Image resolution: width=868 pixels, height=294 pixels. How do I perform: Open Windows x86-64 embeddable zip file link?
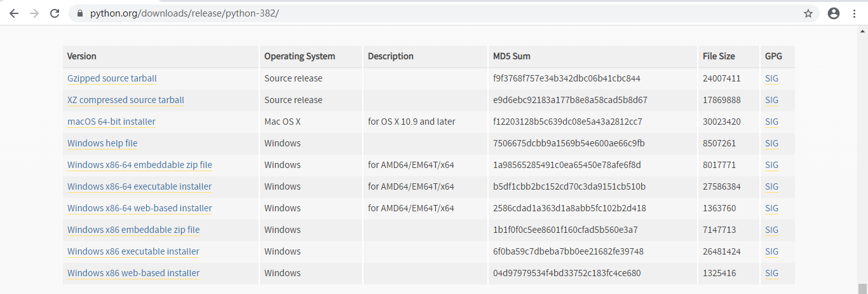(x=140, y=165)
